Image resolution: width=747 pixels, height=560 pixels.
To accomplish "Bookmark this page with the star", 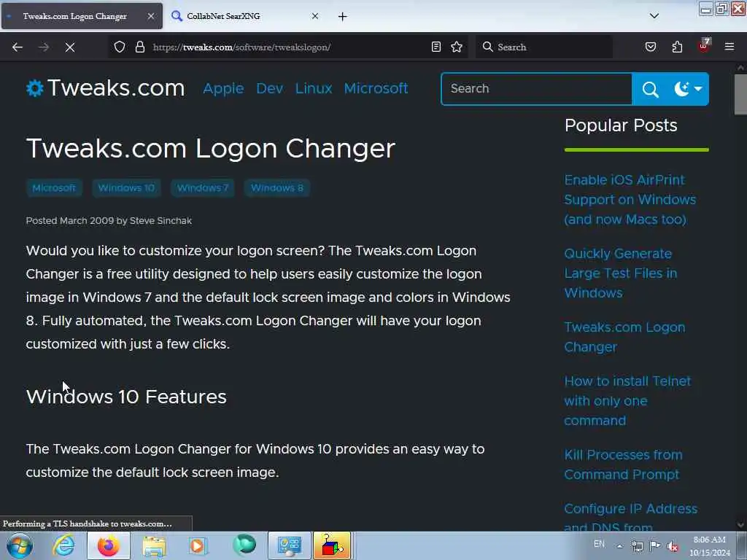I will (x=457, y=47).
